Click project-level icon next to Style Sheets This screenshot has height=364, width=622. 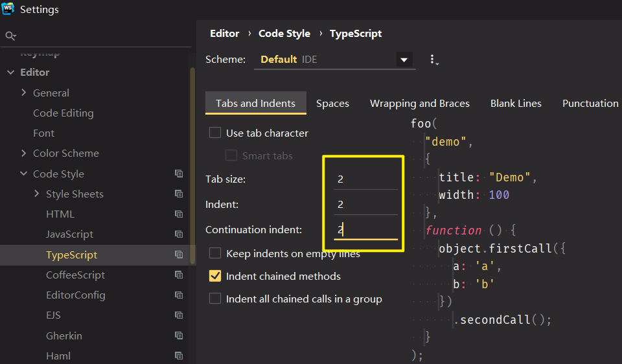coord(179,194)
